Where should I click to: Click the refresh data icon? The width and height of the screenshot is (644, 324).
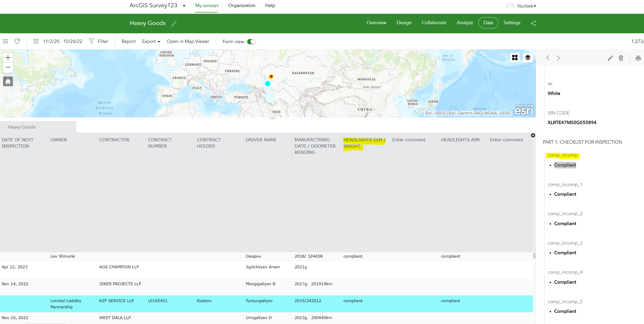coord(17,41)
